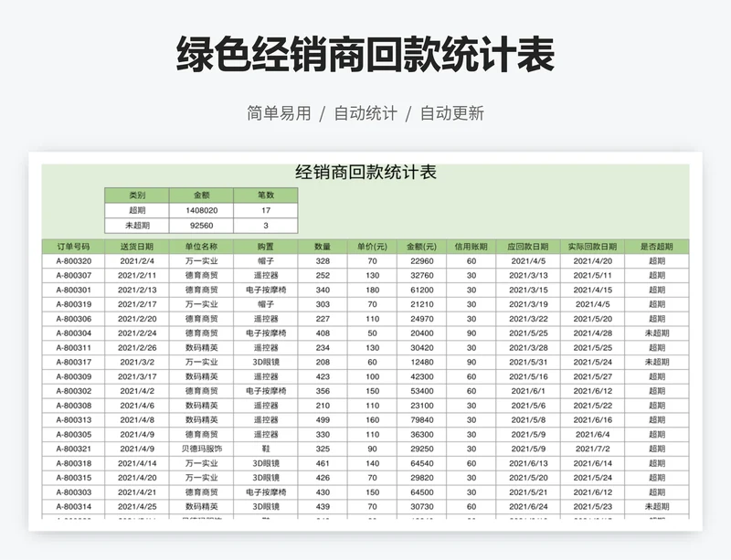Click the summary 笔数 header cell
Viewport: 731px width, 560px height.
pos(266,195)
